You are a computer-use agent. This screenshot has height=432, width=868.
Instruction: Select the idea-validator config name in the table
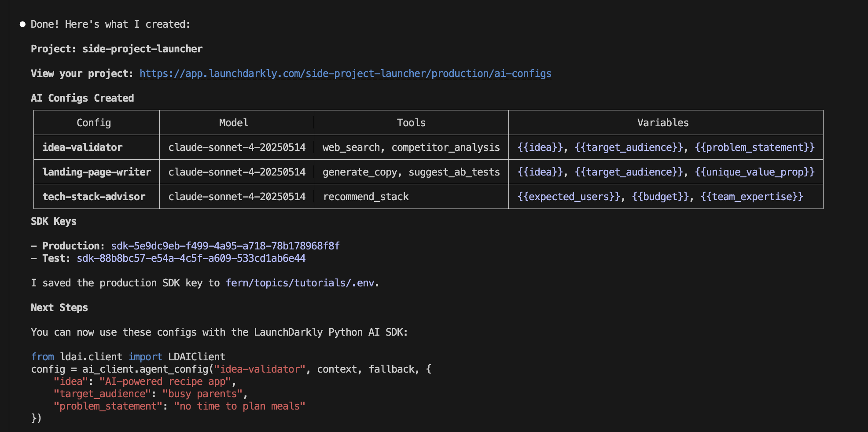click(x=82, y=147)
